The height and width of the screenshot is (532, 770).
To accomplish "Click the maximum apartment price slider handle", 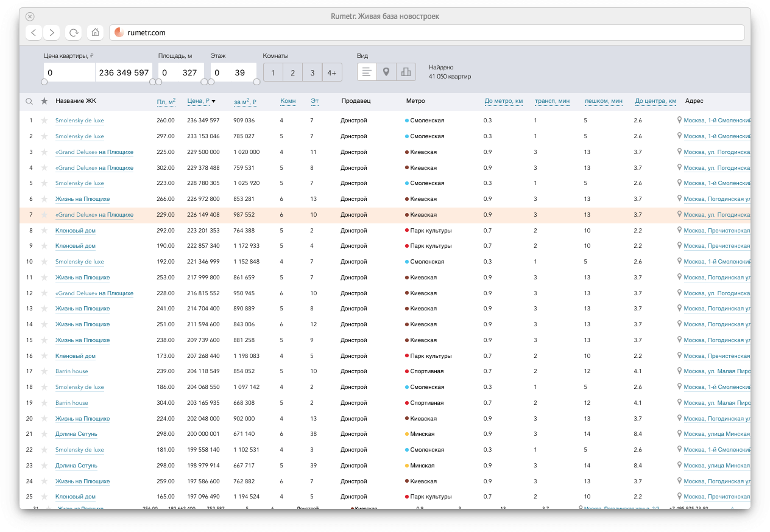I will (154, 82).
